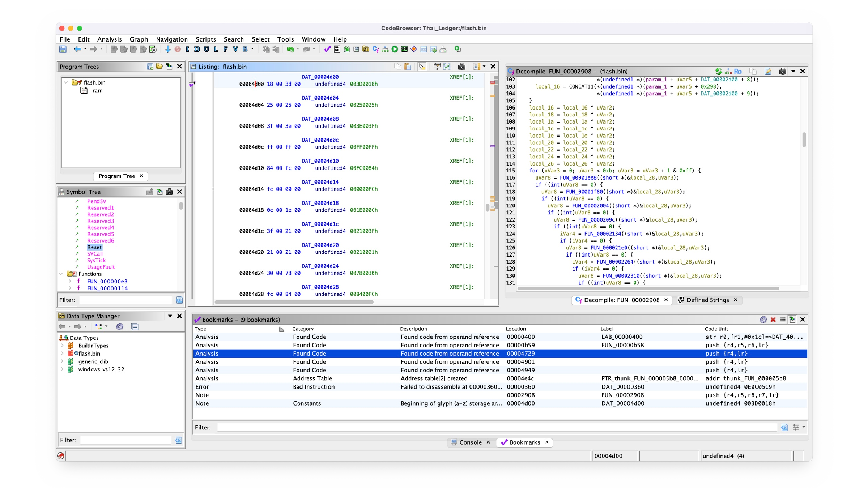868x488 pixels.
Task: Toggle the Symbol Tree filter options icon
Action: click(x=179, y=300)
